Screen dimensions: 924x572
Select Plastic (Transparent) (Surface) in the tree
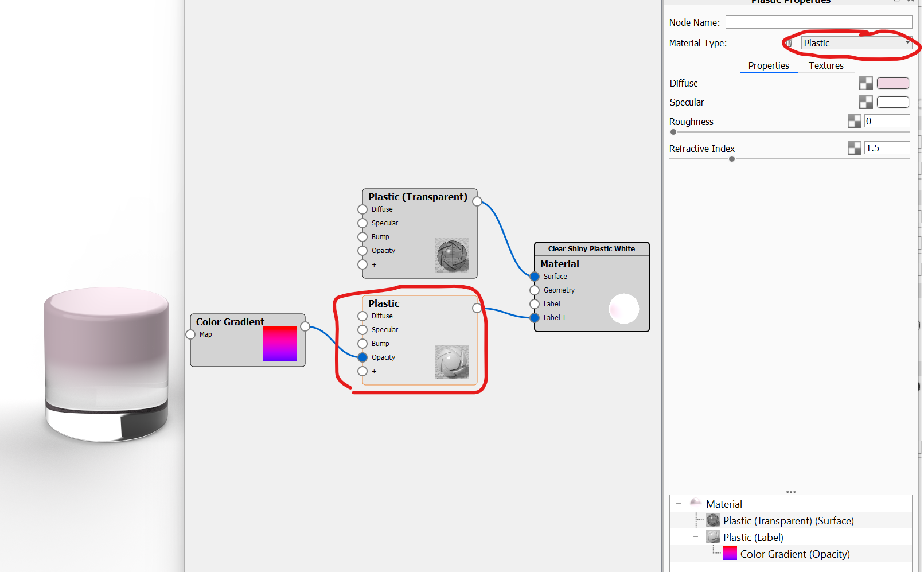tap(788, 520)
